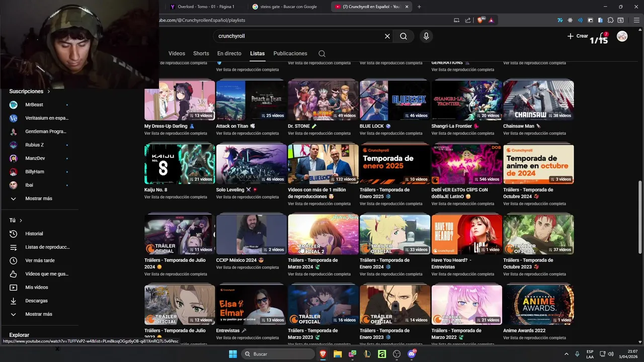Switch to the Publicaciones tab
Viewport: 644px width, 362px height.
(290, 53)
